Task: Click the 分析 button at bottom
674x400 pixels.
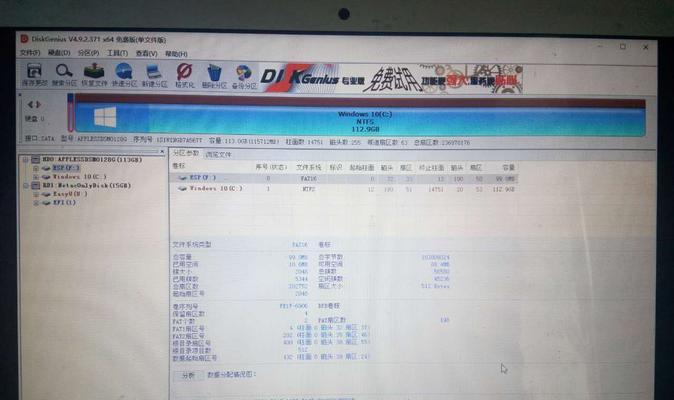Action: [188, 376]
